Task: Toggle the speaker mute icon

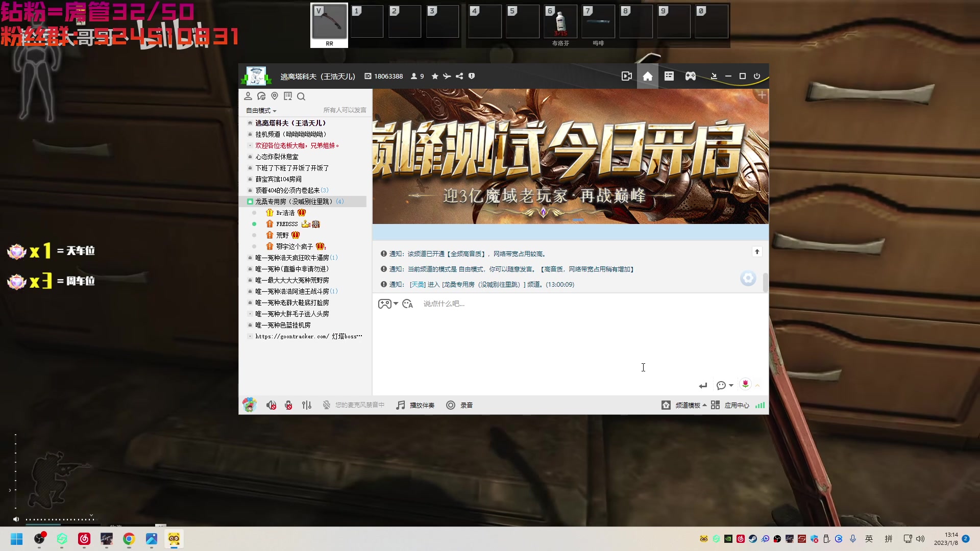Action: click(271, 405)
